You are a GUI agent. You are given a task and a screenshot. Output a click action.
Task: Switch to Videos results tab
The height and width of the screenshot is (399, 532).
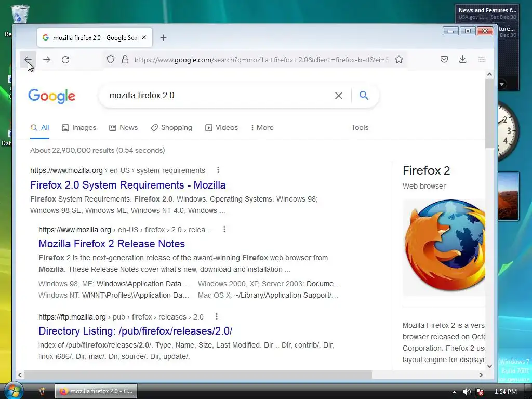[221, 128]
